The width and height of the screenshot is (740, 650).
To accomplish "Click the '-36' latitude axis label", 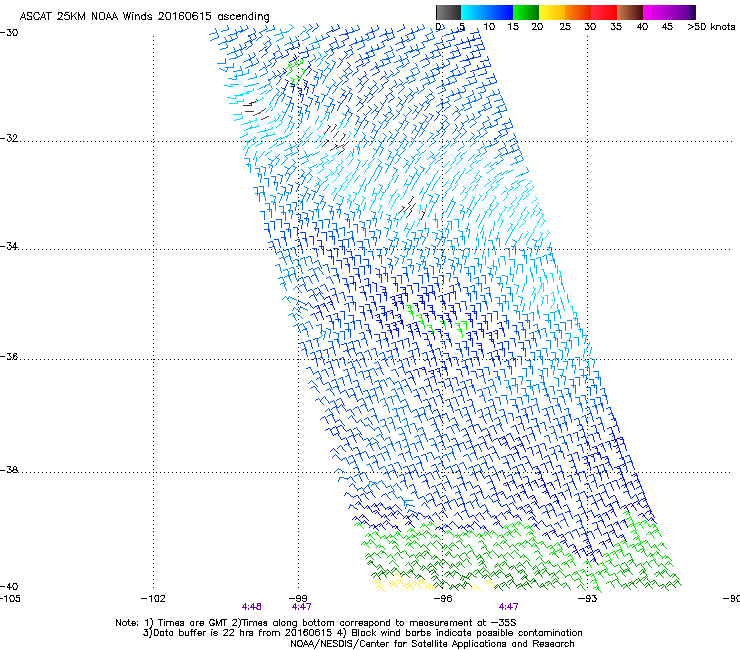I will pos(9,356).
